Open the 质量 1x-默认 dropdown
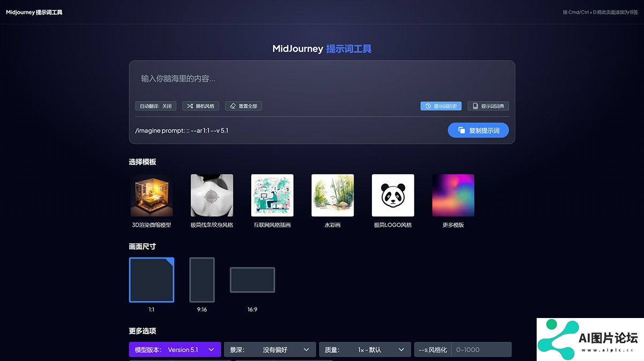The height and width of the screenshot is (361, 644). point(365,350)
